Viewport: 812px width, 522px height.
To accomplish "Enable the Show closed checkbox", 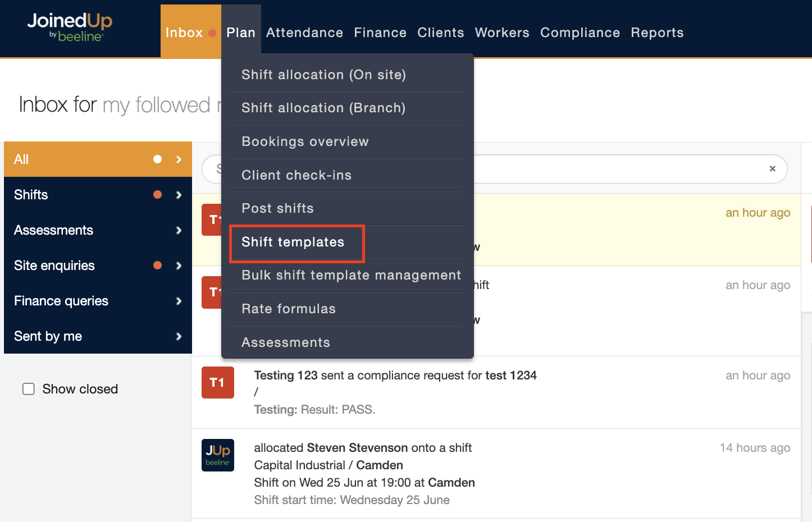I will (x=29, y=389).
